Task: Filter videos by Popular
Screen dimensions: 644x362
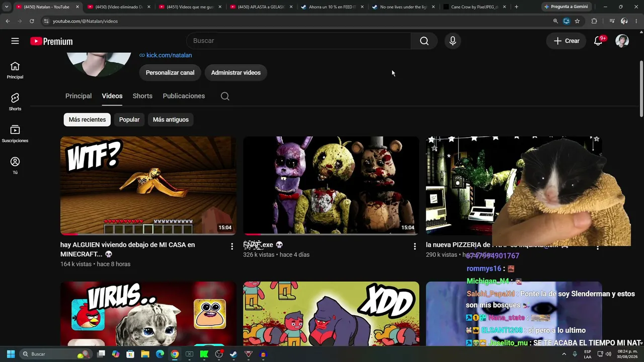Action: pyautogui.click(x=129, y=120)
